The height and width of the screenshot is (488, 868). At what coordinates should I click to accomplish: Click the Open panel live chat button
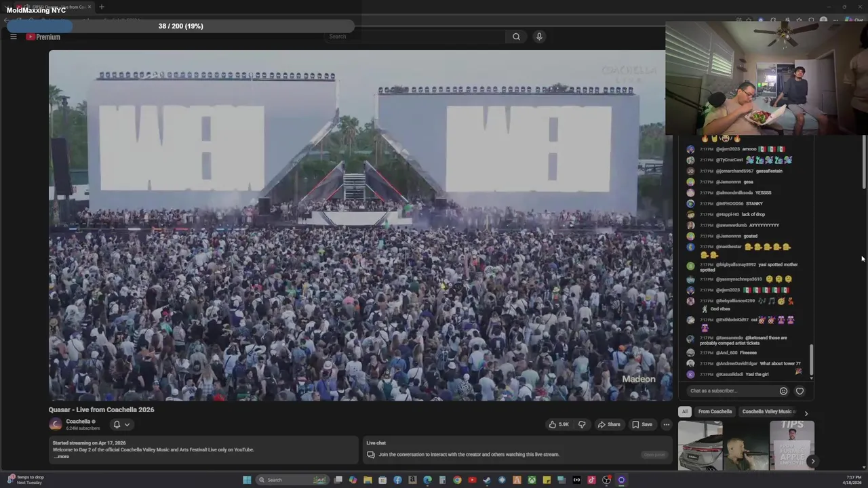click(x=654, y=455)
